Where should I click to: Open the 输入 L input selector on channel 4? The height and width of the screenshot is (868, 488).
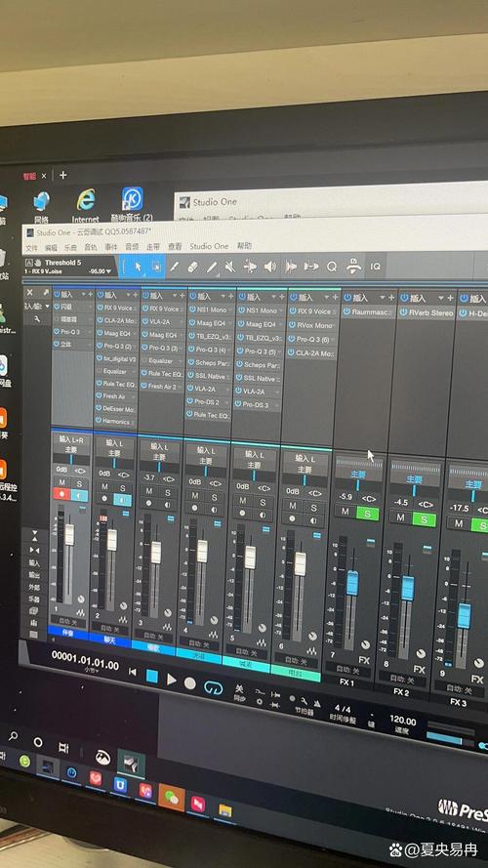point(205,451)
